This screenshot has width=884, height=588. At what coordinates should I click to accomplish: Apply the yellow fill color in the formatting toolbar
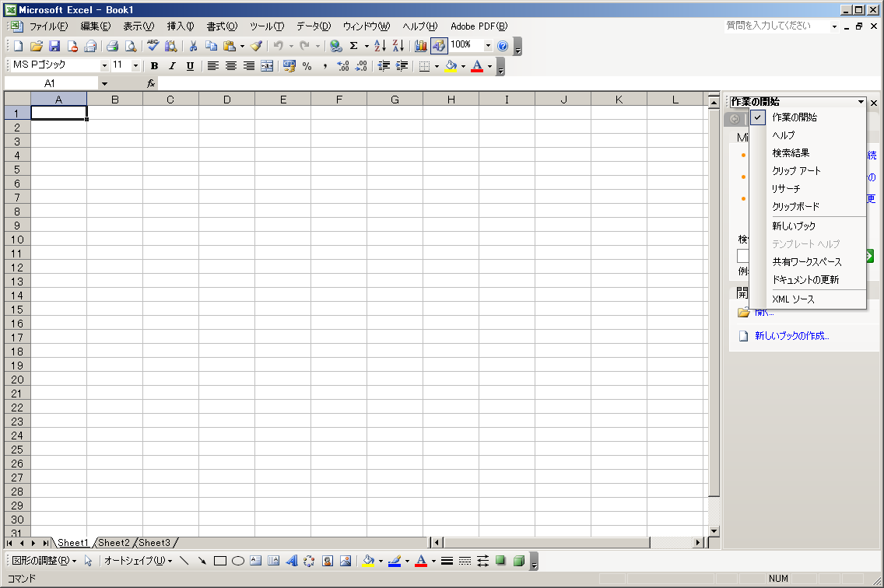coord(451,66)
